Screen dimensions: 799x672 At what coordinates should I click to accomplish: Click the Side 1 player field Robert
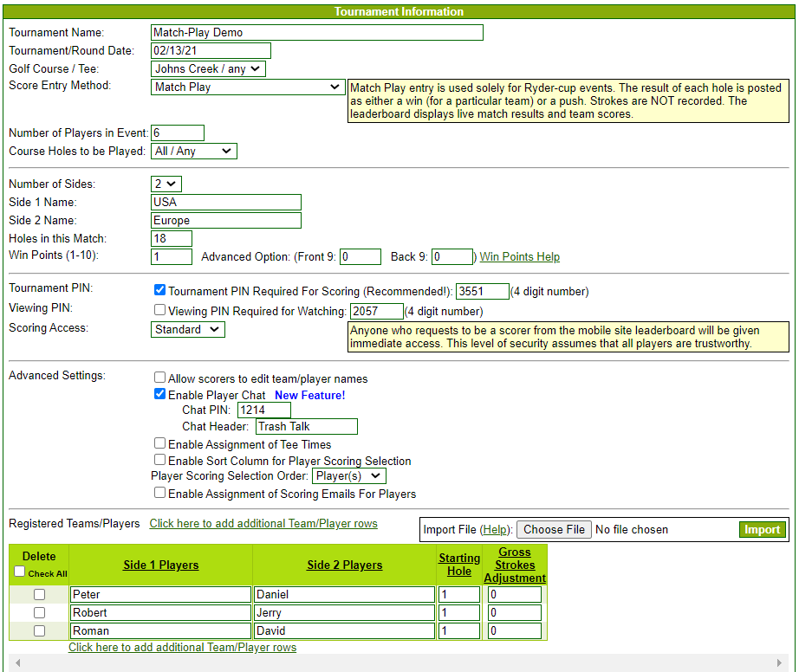[x=160, y=613]
